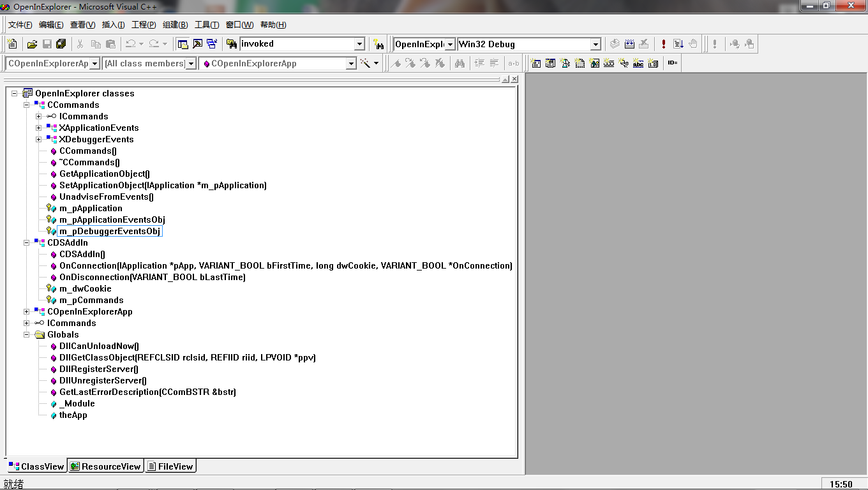This screenshot has height=490, width=868.
Task: Click the New Menu resource icon
Action: coord(550,63)
